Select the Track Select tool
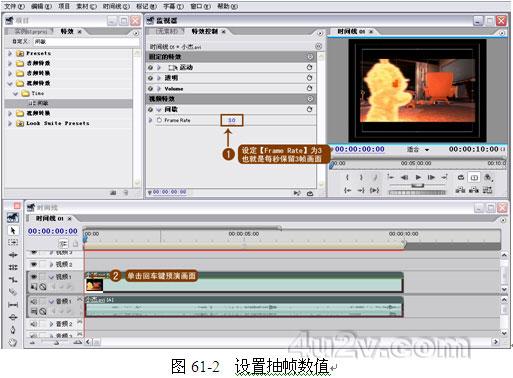Viewport: 513px width, 378px height. (x=13, y=242)
